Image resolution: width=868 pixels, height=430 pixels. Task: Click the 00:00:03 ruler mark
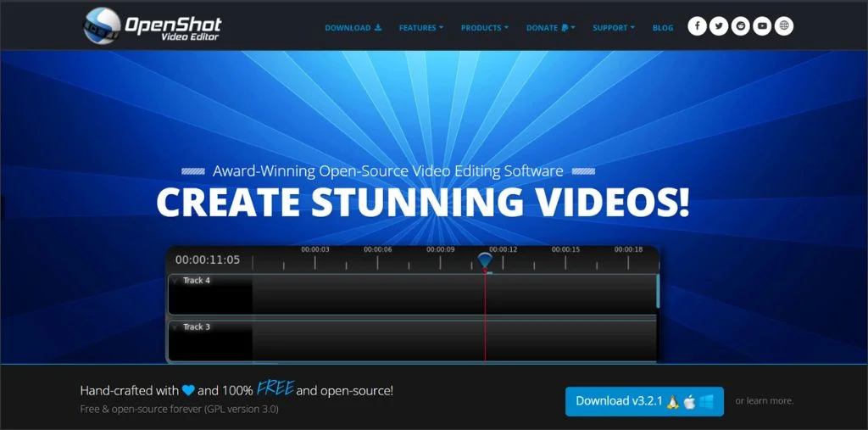click(315, 250)
